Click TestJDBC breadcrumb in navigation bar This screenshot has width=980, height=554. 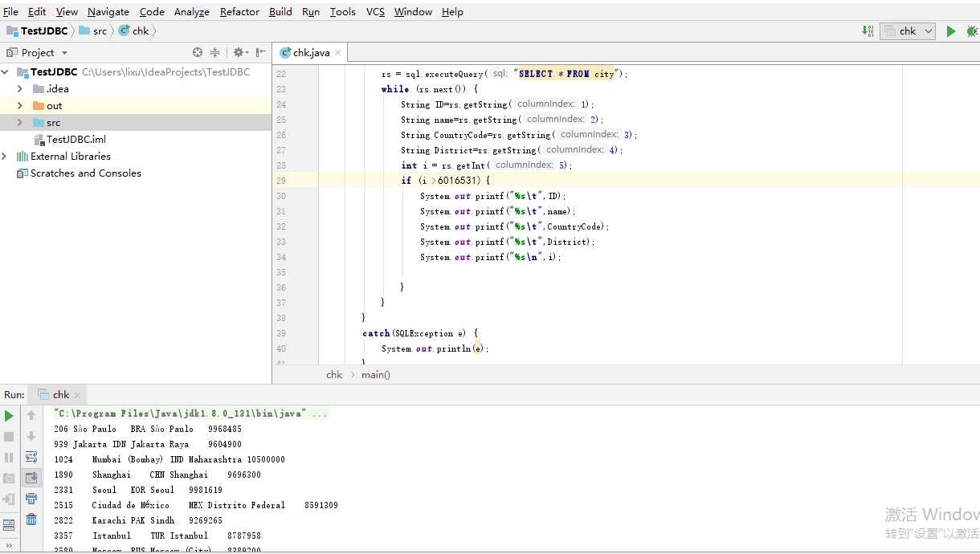click(38, 31)
